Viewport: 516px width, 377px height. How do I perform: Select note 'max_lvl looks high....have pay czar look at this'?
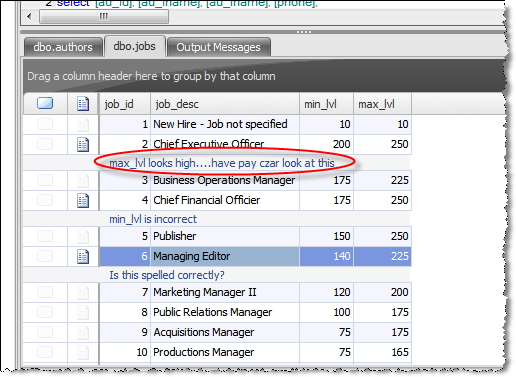[x=222, y=163]
